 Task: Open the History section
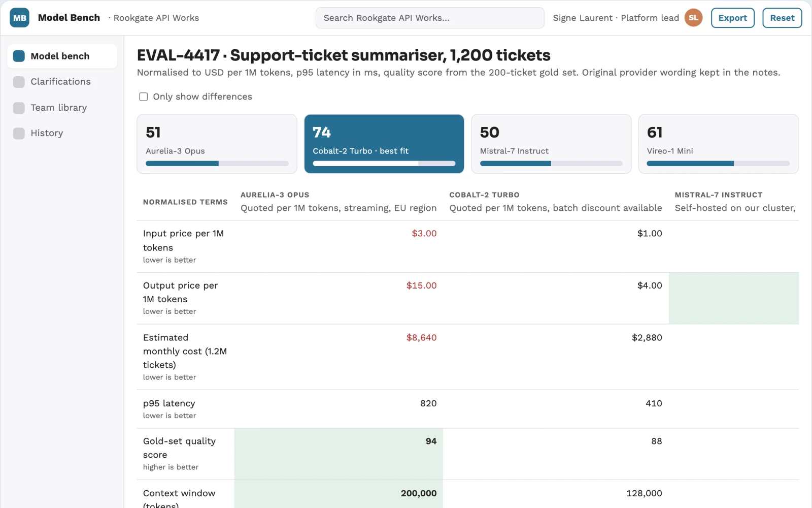(62, 133)
